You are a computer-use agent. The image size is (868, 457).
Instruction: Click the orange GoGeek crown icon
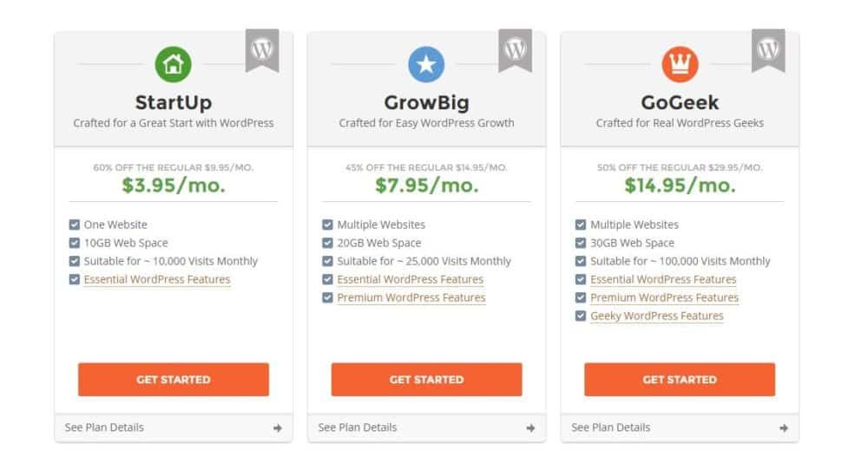tap(680, 63)
